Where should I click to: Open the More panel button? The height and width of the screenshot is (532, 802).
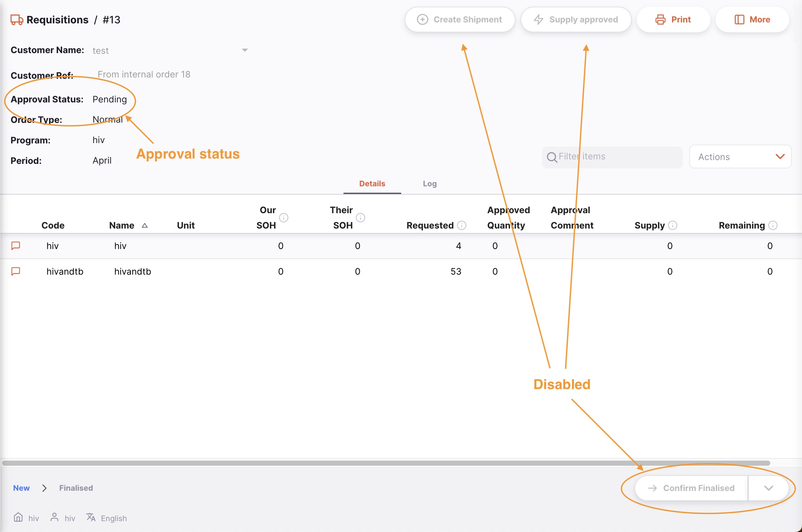[x=752, y=20]
